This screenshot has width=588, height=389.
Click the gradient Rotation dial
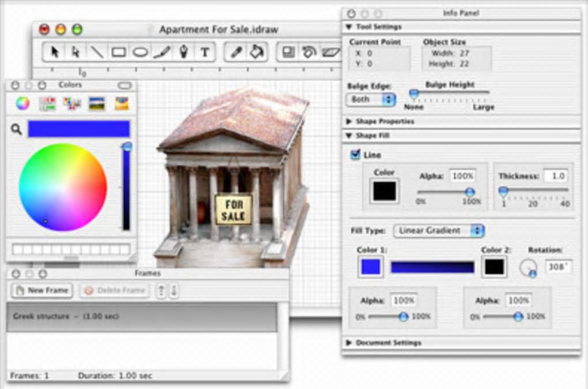tap(528, 268)
